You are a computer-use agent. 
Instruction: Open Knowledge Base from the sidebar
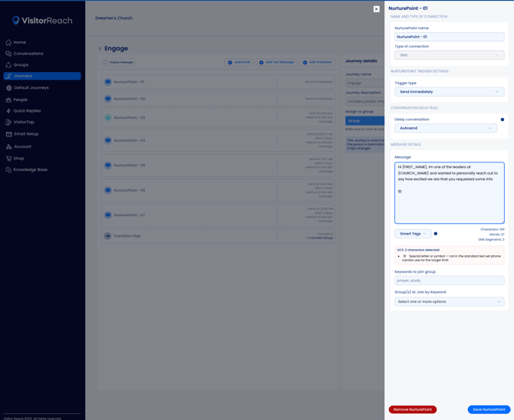tap(30, 169)
